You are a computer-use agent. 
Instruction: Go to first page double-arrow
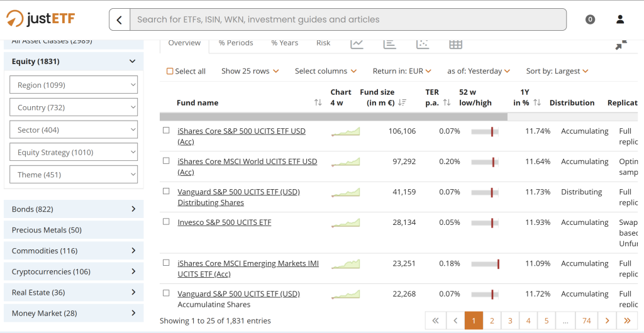click(x=436, y=320)
